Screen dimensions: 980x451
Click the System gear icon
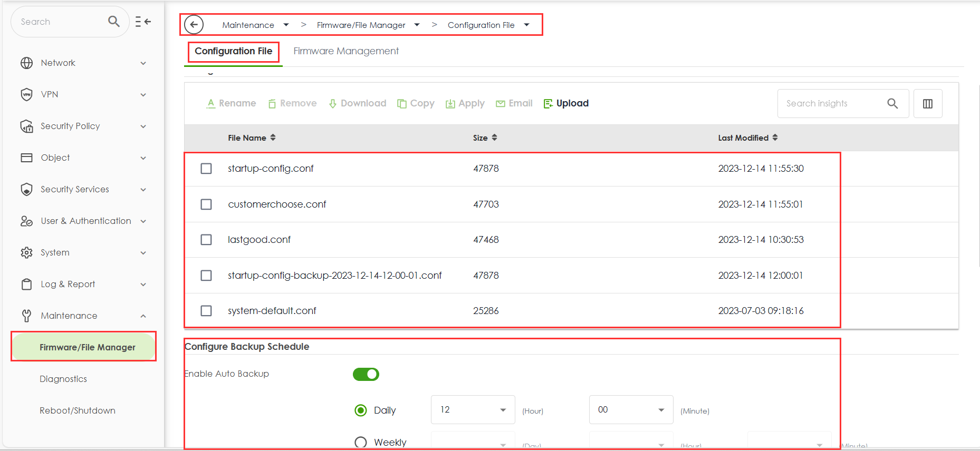pos(26,253)
